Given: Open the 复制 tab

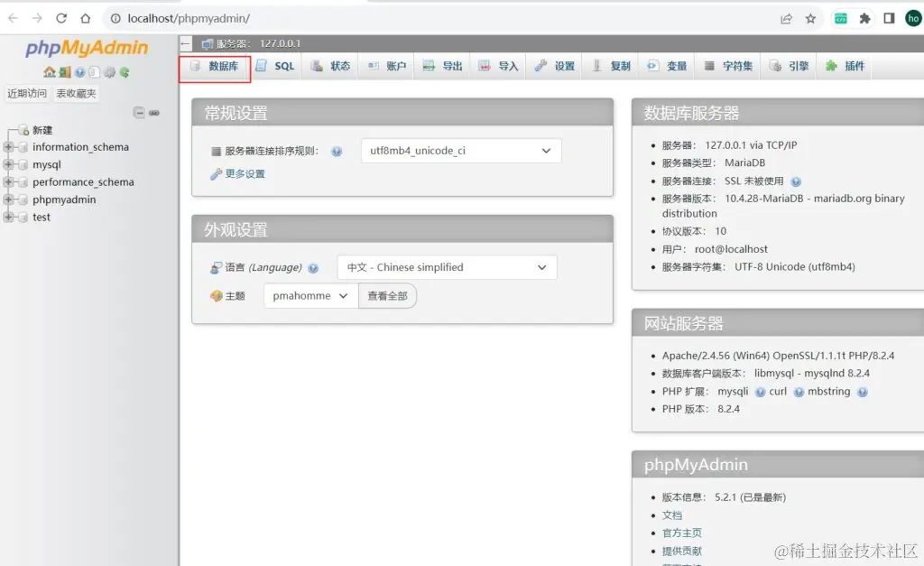Looking at the screenshot, I should 611,66.
